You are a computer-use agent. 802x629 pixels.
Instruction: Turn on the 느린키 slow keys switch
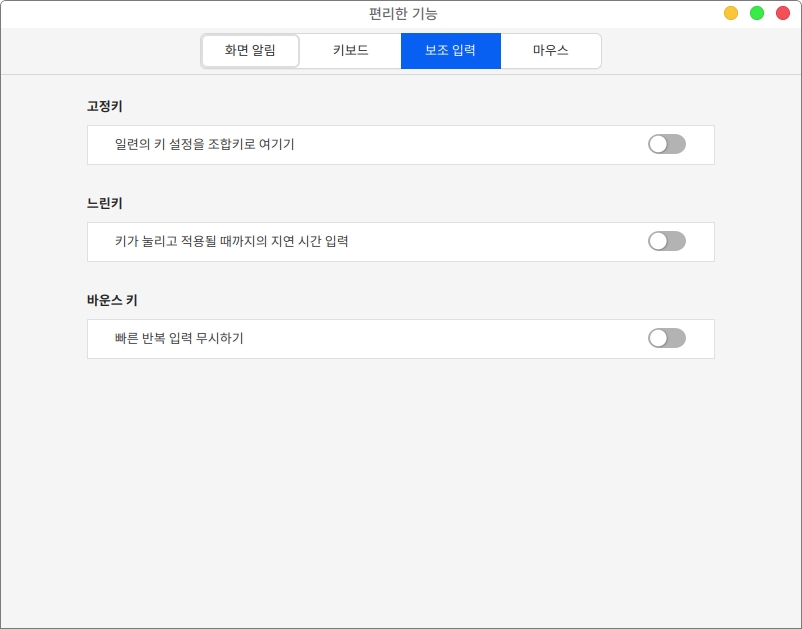(666, 241)
